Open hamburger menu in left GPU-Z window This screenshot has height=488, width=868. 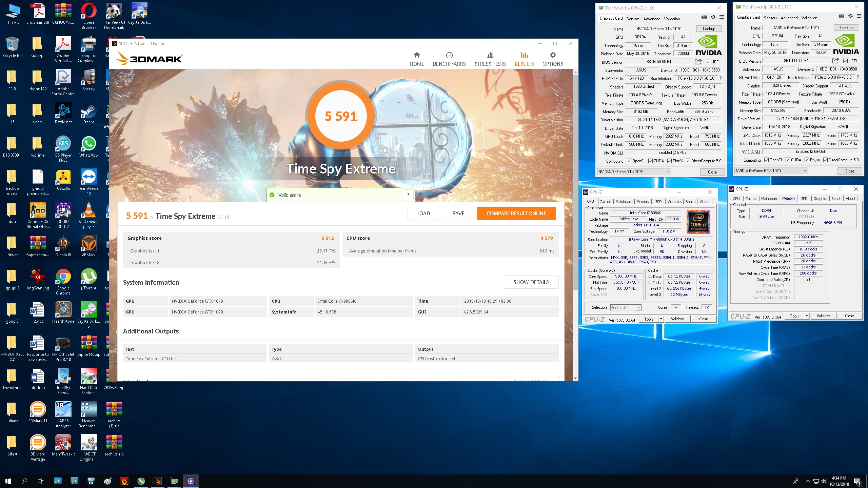pos(722,17)
